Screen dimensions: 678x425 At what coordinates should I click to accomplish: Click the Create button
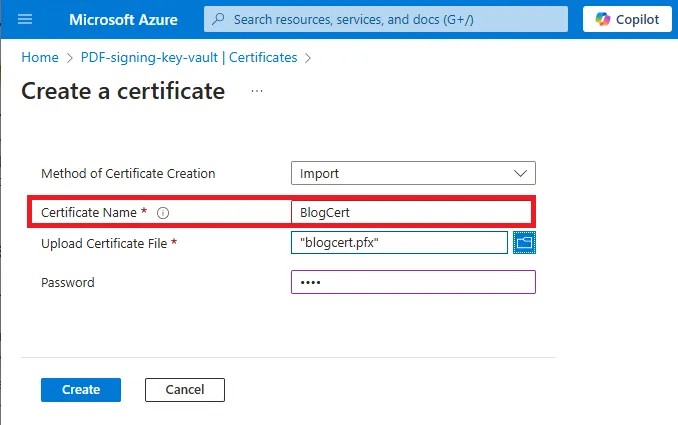click(x=81, y=390)
